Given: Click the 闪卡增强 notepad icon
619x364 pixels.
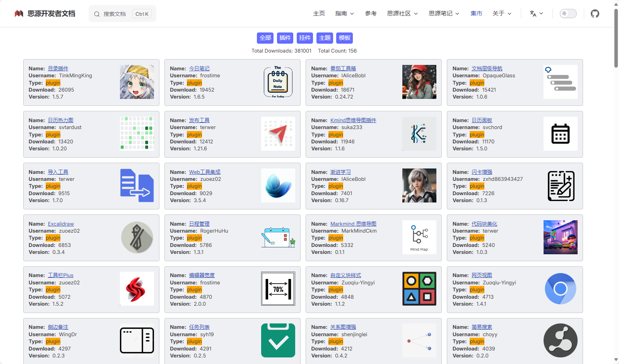Looking at the screenshot, I should pos(561,185).
